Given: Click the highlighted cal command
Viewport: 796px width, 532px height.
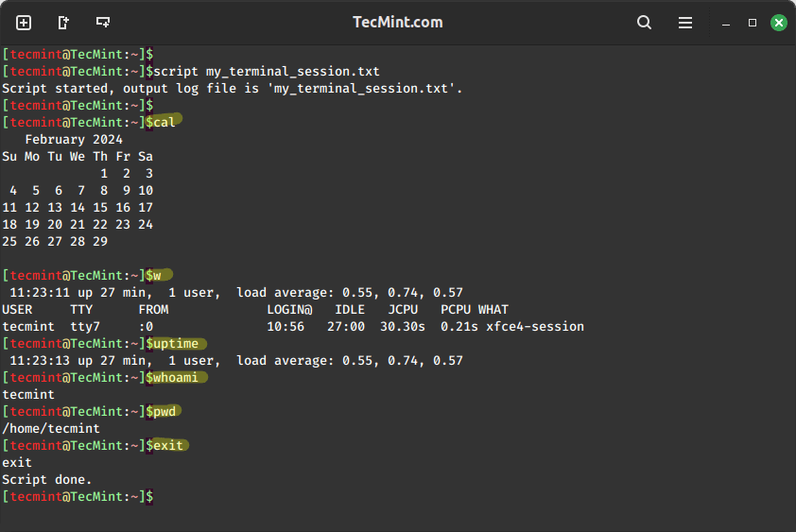Looking at the screenshot, I should [x=164, y=122].
